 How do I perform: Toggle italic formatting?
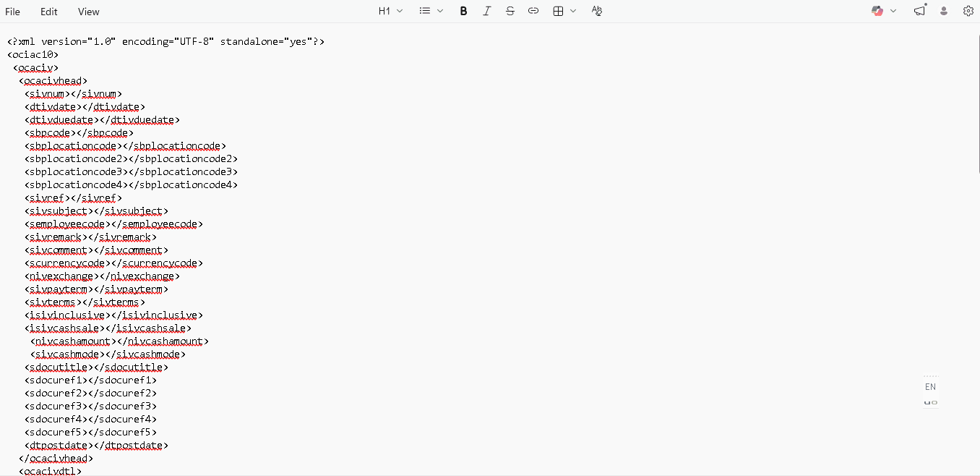pyautogui.click(x=486, y=11)
